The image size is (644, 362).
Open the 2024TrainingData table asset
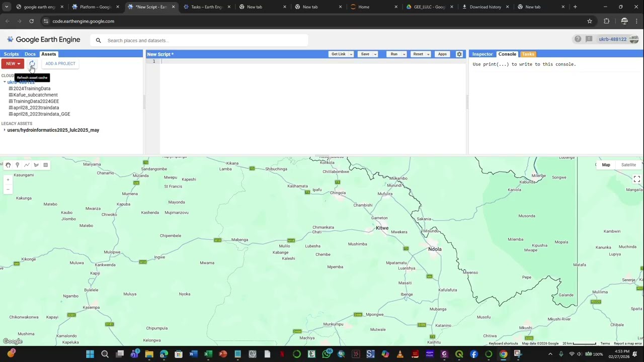pos(32,88)
